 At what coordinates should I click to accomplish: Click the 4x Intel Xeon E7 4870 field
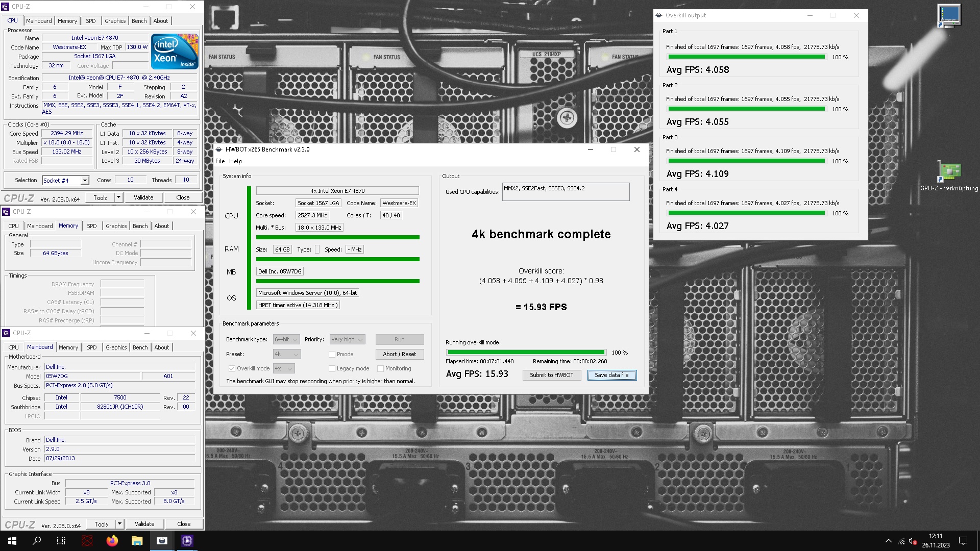pos(337,191)
